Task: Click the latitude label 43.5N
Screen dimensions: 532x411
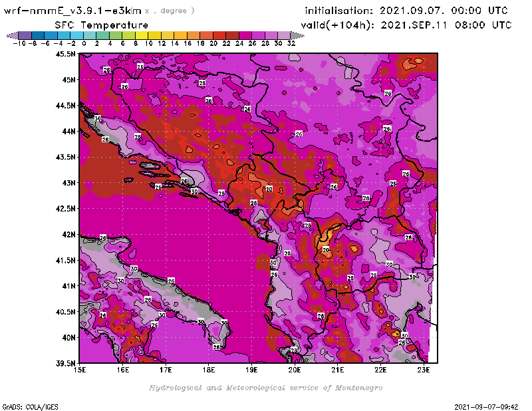Action: [66, 157]
